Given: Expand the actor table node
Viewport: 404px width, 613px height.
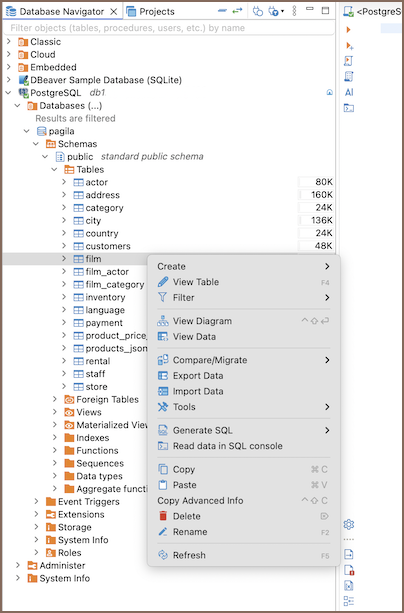Looking at the screenshot, I should 64,182.
